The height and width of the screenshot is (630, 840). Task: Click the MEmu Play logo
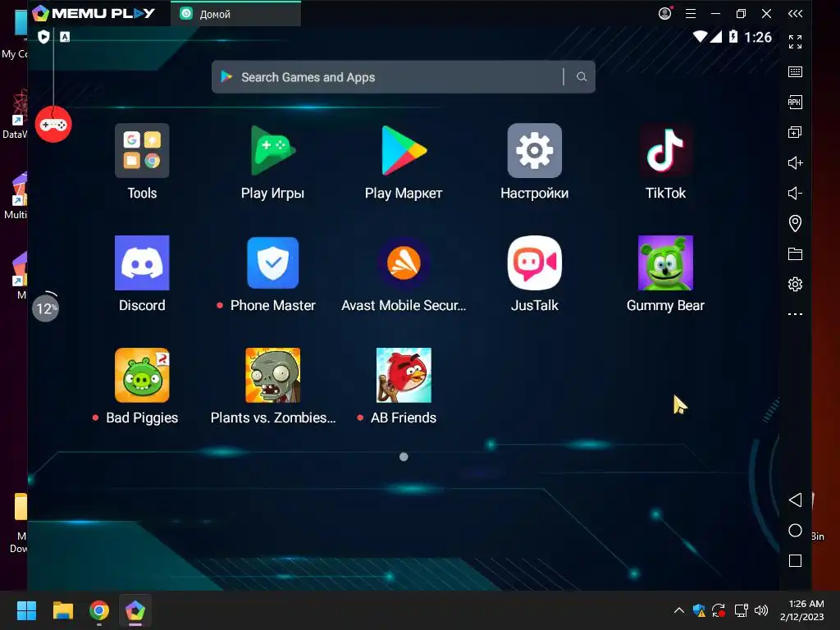point(94,13)
